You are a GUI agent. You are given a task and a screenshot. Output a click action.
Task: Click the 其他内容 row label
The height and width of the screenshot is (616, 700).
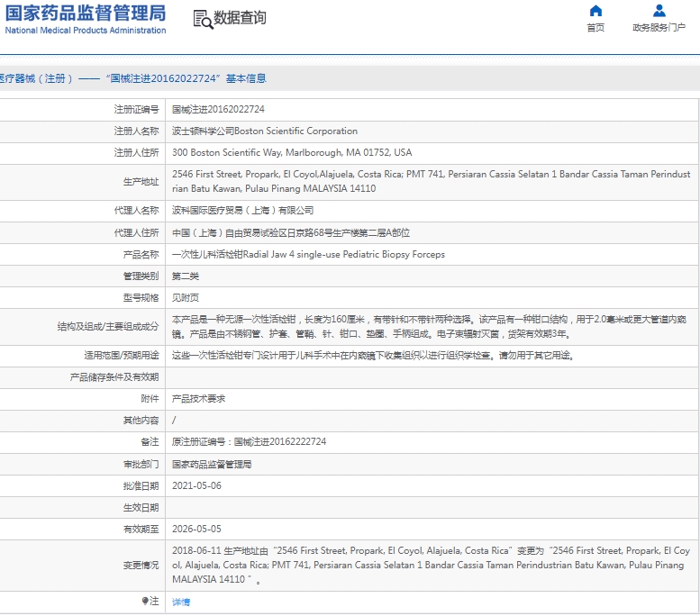(141, 421)
